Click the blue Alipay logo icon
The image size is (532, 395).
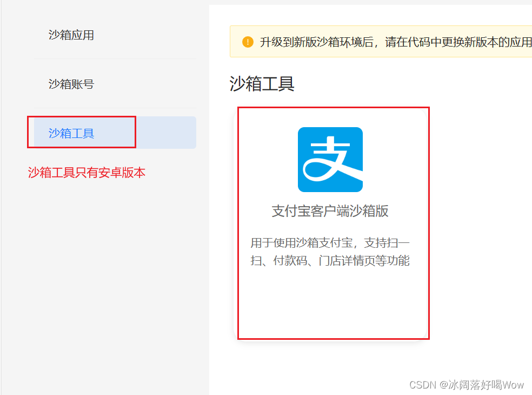pyautogui.click(x=330, y=160)
